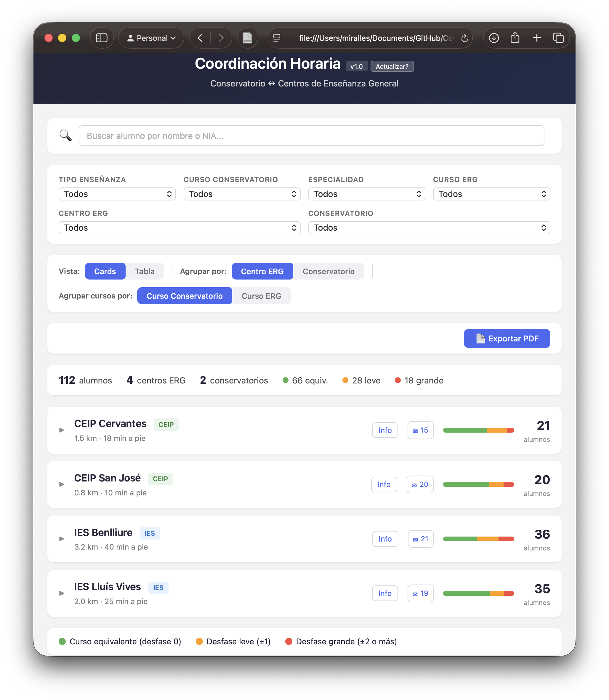Open Info for IES Benlliure

point(385,539)
